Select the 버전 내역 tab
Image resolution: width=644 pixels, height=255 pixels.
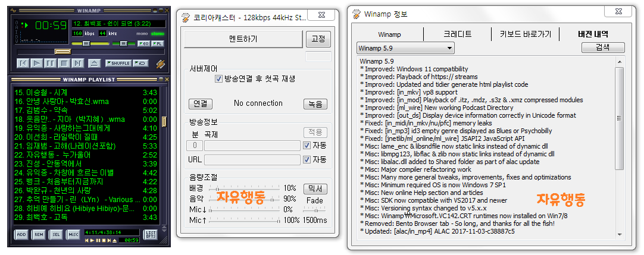click(593, 34)
